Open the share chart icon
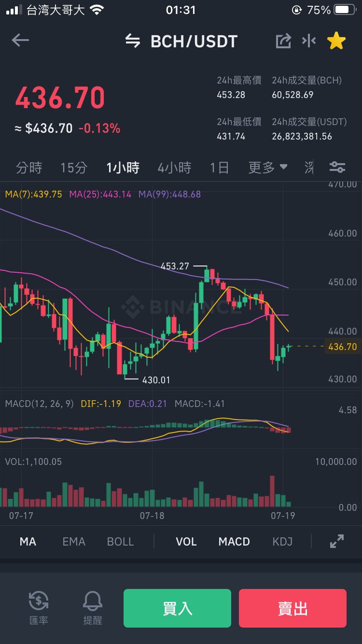Image resolution: width=362 pixels, height=644 pixels. pos(283,41)
